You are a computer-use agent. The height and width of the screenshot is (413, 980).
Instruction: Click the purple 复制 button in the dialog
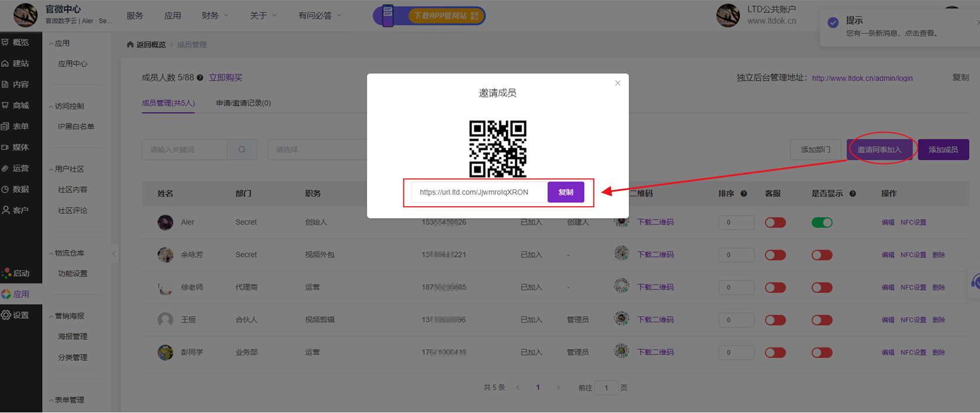pyautogui.click(x=566, y=192)
